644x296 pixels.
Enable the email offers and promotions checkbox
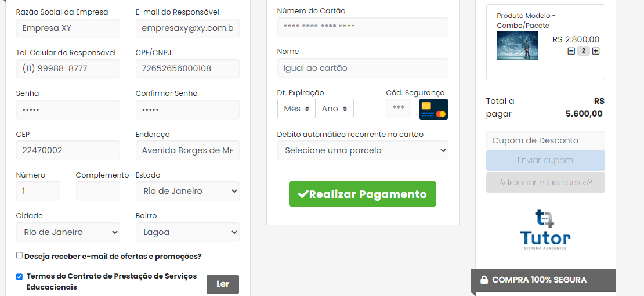point(19,255)
